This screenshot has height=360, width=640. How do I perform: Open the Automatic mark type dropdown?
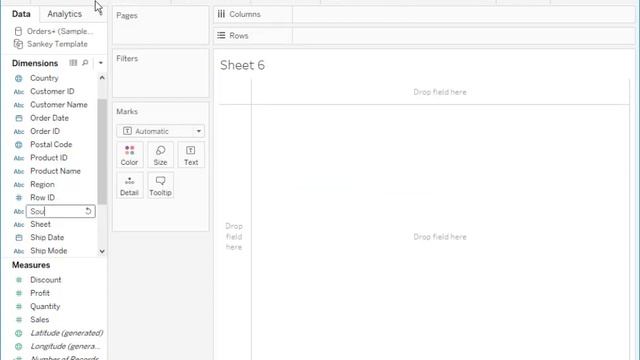160,131
